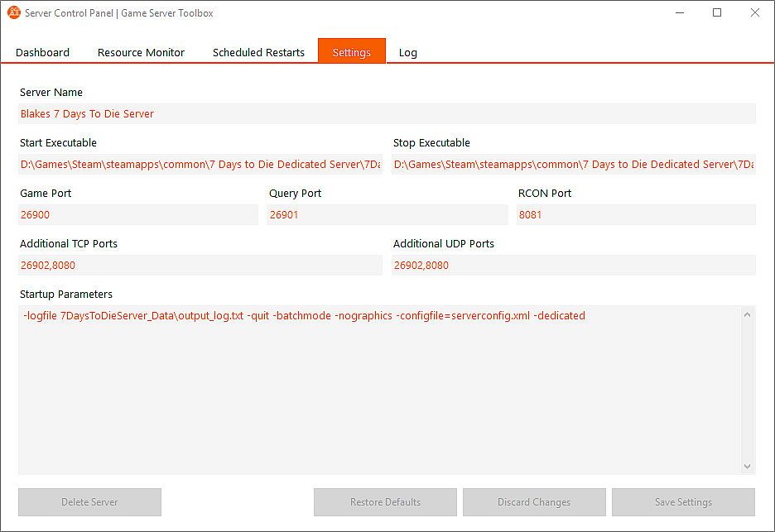The width and height of the screenshot is (775, 532).
Task: Click the Start Executable label
Action: point(58,143)
